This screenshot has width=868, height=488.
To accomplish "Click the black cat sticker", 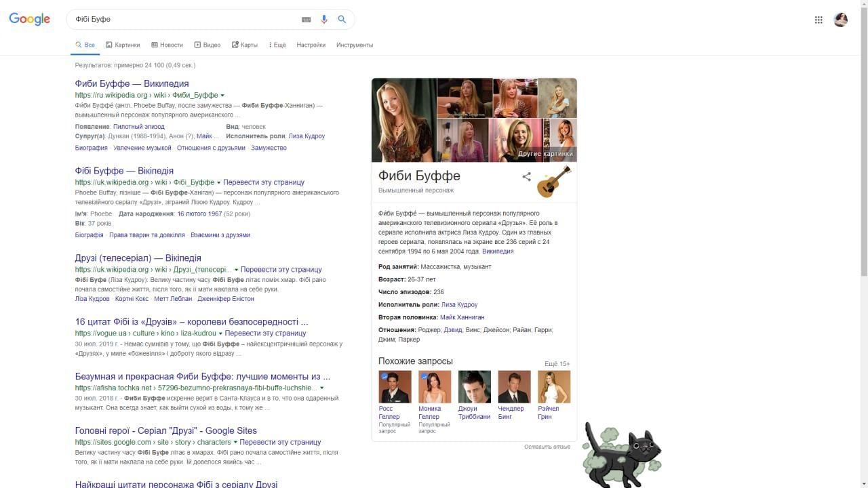I will click(620, 454).
